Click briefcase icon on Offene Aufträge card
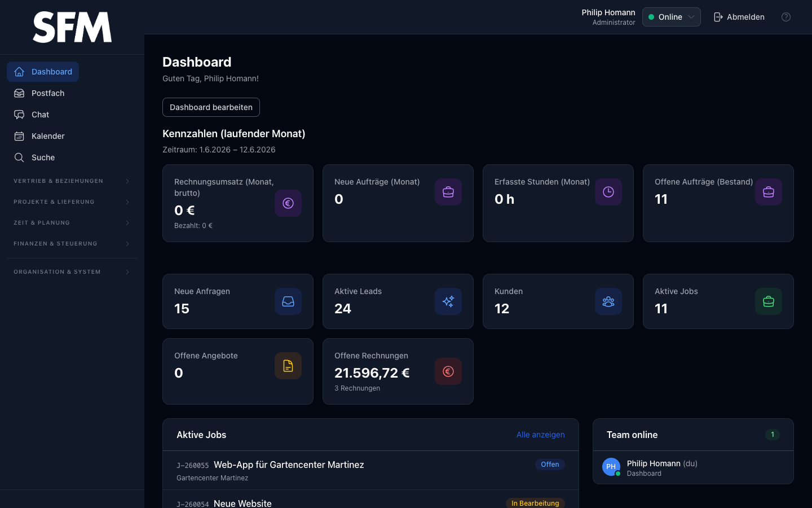Viewport: 812px width, 508px height. 769,192
